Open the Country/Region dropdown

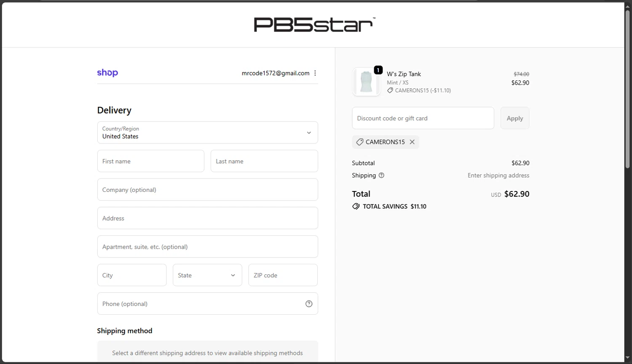click(207, 133)
